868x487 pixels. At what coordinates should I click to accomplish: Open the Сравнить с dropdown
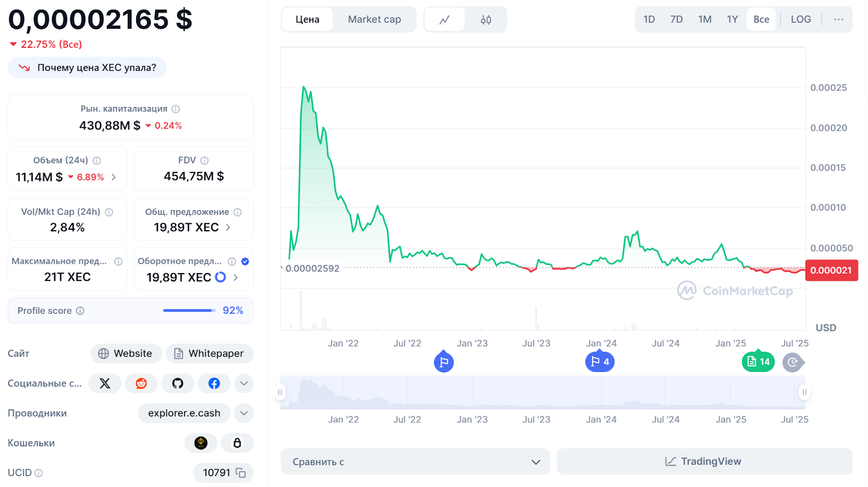416,461
